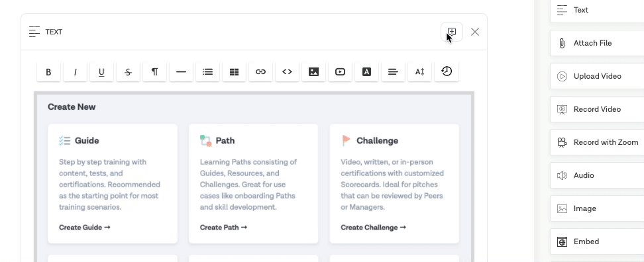
Task: Click the camera icon beside Record with Zoom
Action: (562, 142)
